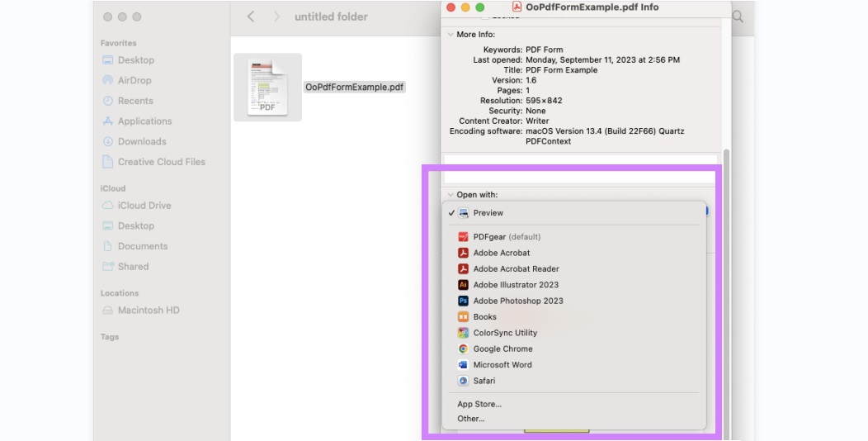Pick Adobe Illustrator 2023 icon
This screenshot has height=441, width=868.
point(463,285)
